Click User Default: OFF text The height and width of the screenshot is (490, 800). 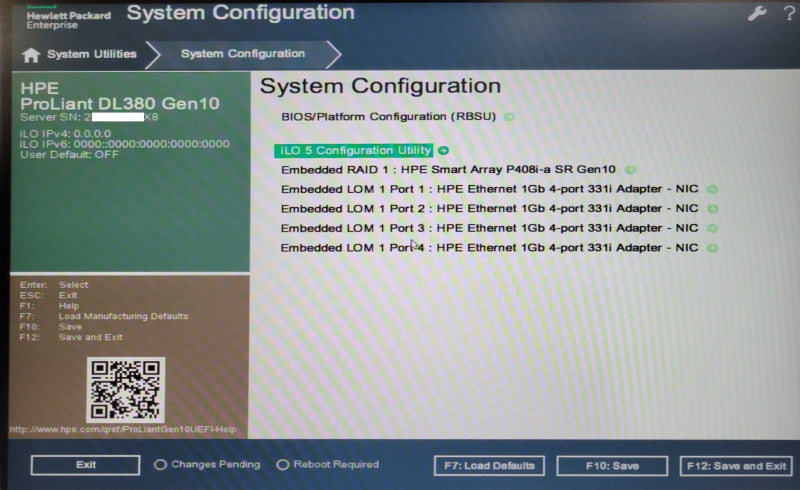(x=69, y=154)
